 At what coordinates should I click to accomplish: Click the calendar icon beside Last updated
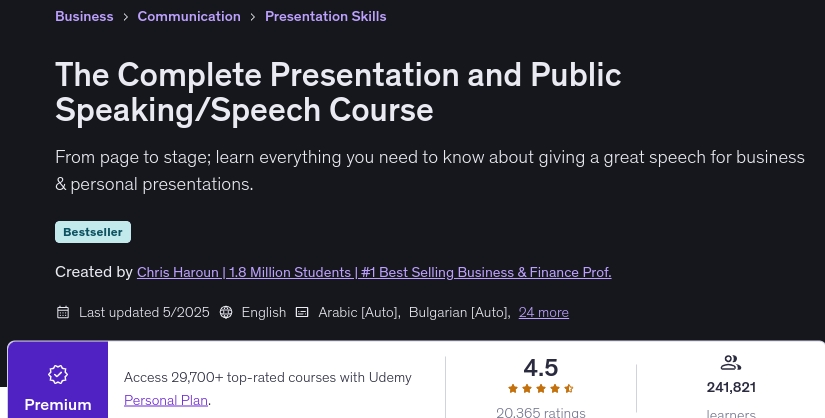tap(63, 312)
